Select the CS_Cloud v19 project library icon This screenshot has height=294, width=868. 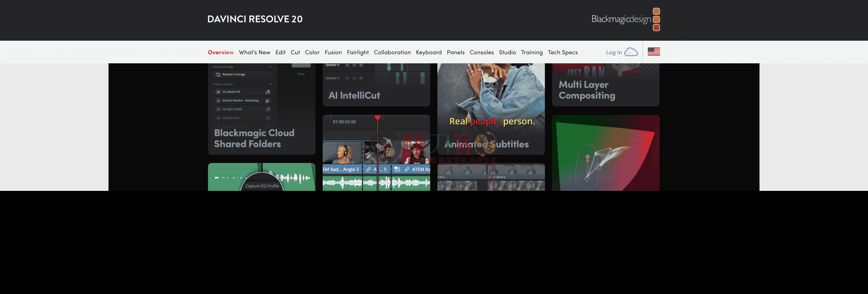click(218, 92)
